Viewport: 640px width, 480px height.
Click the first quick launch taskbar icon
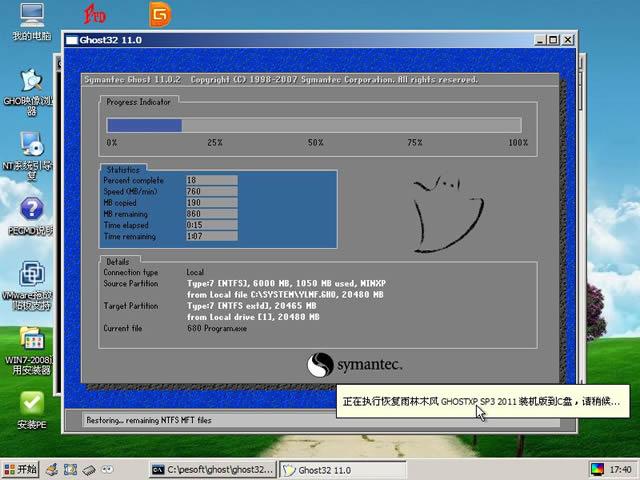[52, 470]
